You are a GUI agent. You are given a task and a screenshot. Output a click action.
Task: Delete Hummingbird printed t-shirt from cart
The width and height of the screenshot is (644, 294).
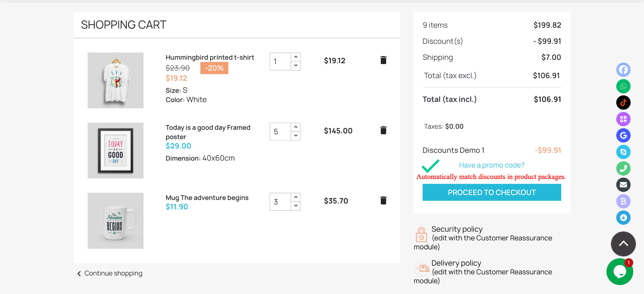pyautogui.click(x=383, y=60)
